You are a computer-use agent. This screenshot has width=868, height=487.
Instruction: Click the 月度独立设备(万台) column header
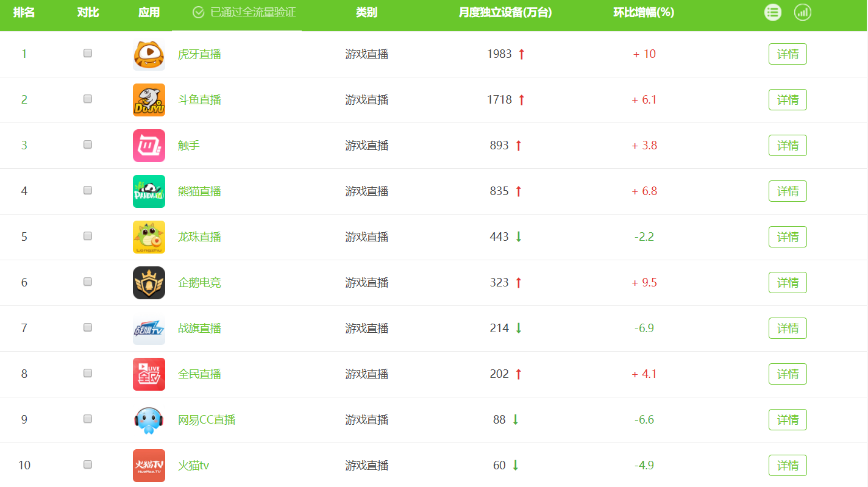coord(505,13)
